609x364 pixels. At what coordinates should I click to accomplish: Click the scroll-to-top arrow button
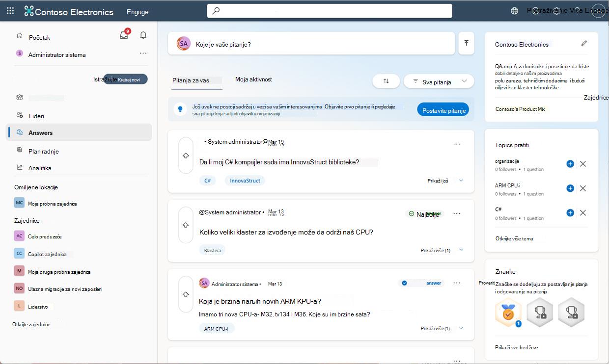(466, 43)
